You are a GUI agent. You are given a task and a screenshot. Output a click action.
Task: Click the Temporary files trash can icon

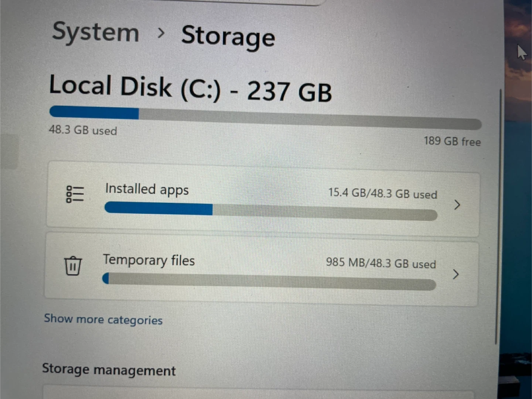[x=73, y=266]
